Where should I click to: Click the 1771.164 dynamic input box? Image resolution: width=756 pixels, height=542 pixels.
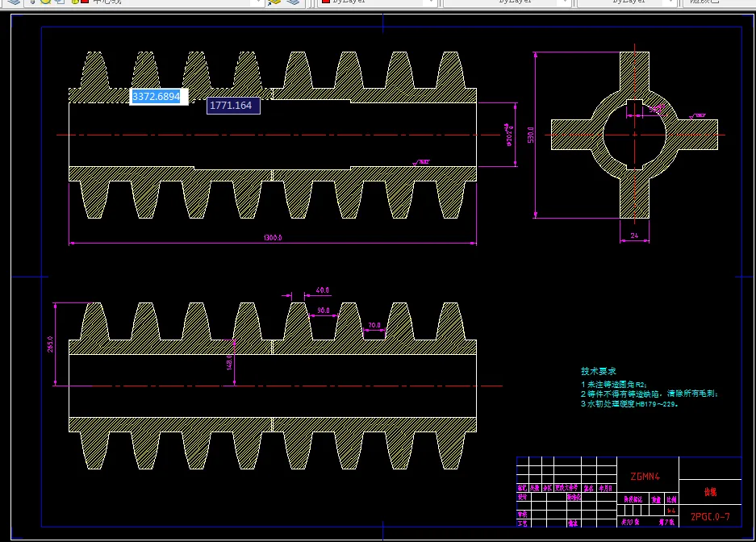click(x=233, y=106)
